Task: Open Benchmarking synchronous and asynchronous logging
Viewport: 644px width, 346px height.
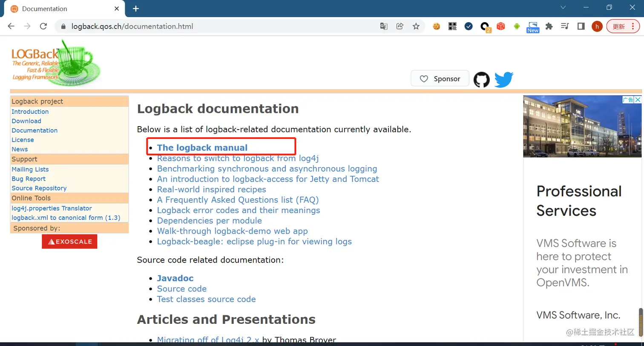Action: 267,168
